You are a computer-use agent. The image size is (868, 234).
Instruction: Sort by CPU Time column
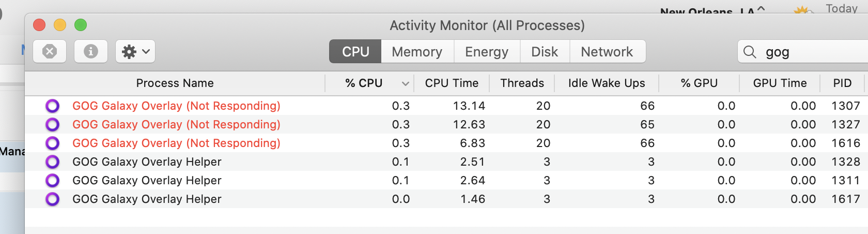(452, 83)
